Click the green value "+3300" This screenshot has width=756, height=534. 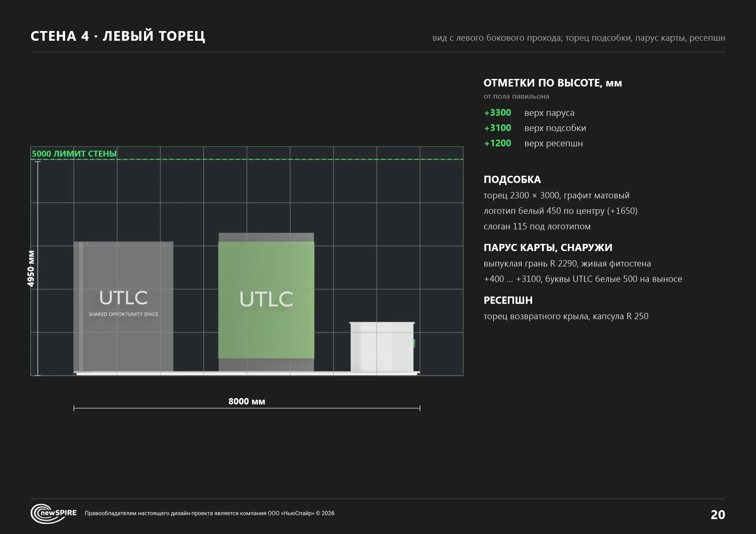point(498,113)
